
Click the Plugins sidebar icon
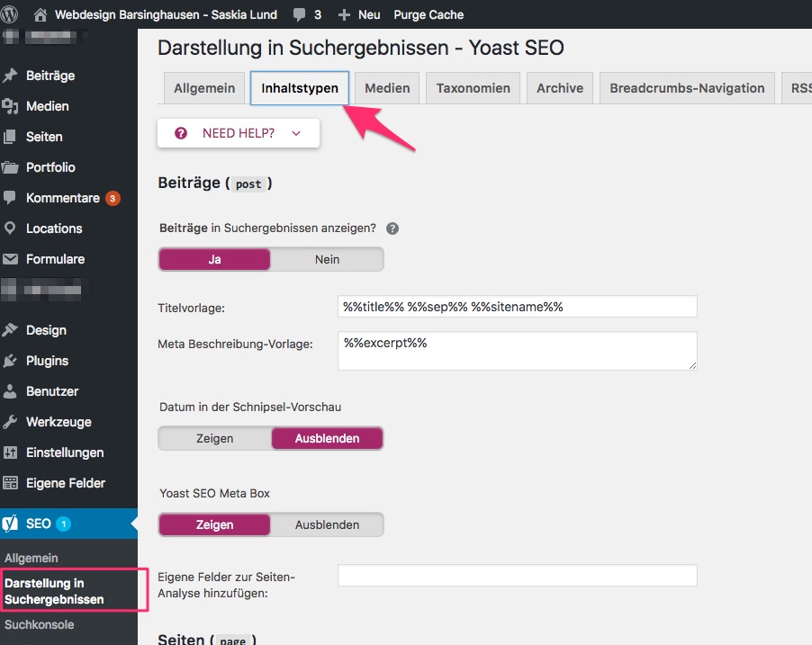click(11, 361)
